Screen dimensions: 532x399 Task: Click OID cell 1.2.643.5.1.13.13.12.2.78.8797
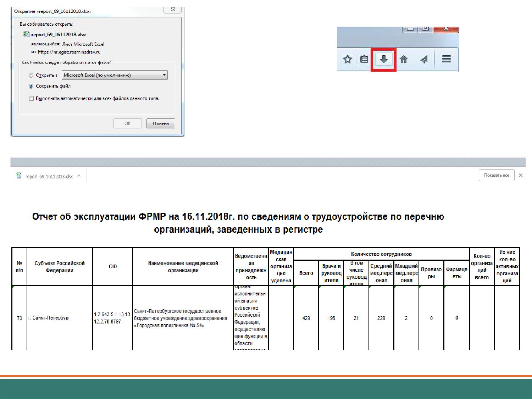tap(113, 318)
